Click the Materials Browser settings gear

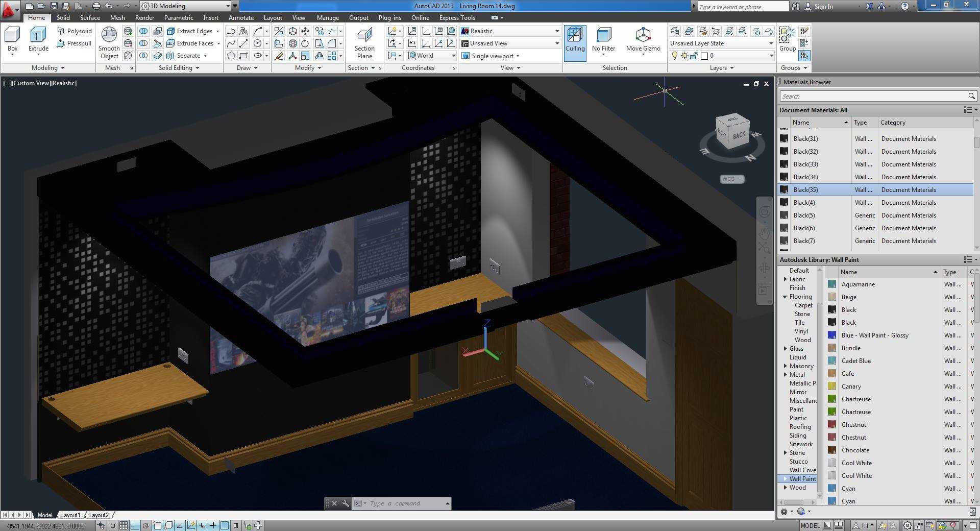[784, 512]
